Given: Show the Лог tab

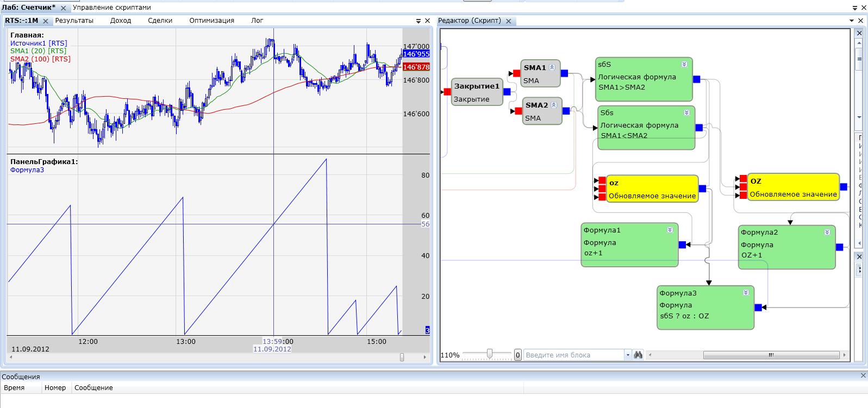Looking at the screenshot, I should 257,21.
